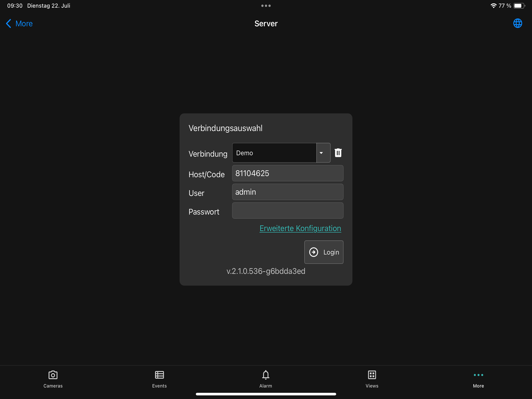The width and height of the screenshot is (532, 399).
Task: Focus the Host/Code input field
Action: pos(288,173)
